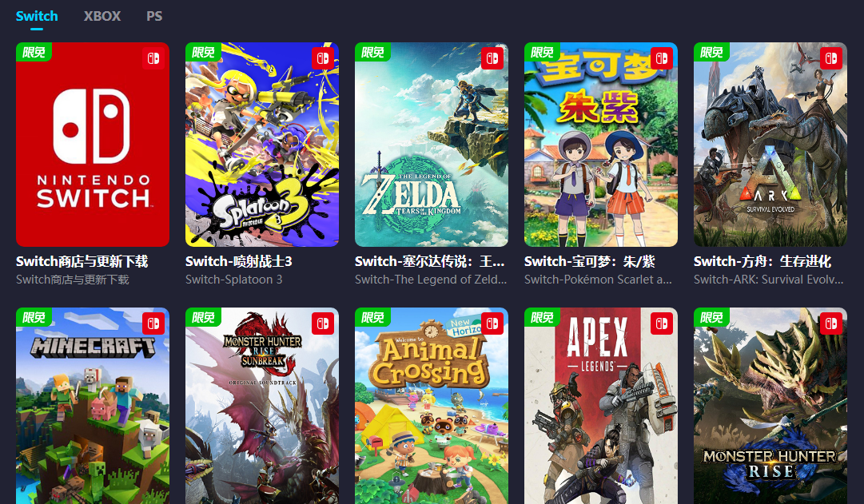864x504 pixels.
Task: Open Switch商店与更新下载 title link
Action: click(x=82, y=261)
